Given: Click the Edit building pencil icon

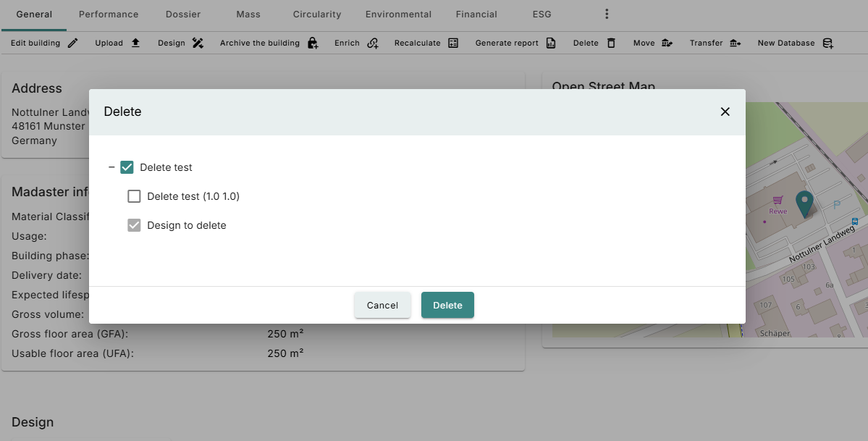Looking at the screenshot, I should point(72,43).
